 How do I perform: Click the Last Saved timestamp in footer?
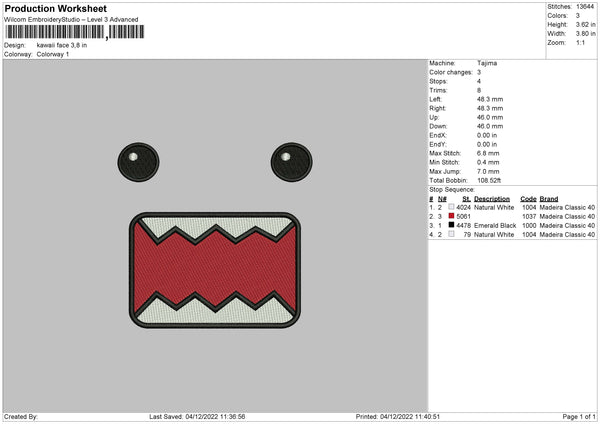195,417
